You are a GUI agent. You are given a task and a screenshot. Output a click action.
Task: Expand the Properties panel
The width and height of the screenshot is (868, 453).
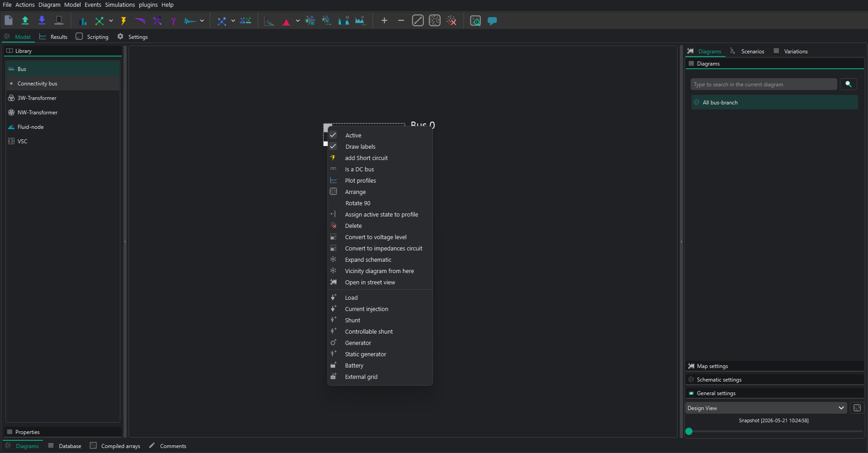(63, 432)
